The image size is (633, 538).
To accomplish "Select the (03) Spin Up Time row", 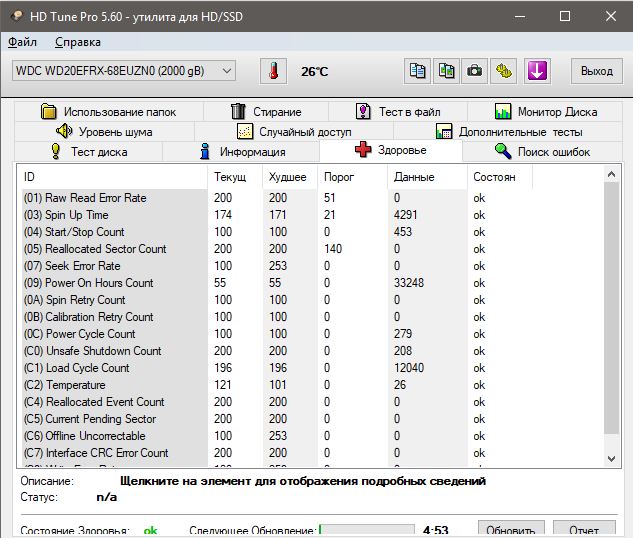I will (x=275, y=215).
